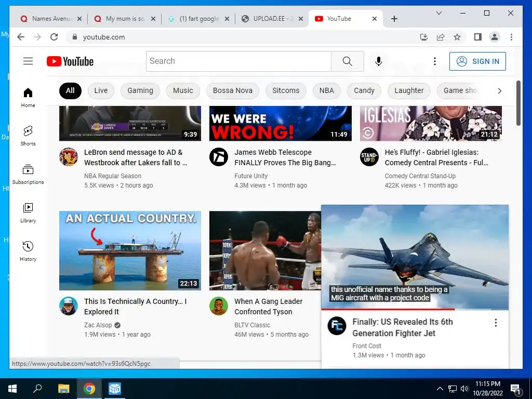The image size is (532, 399).
Task: Click the SIGN IN button
Action: tap(477, 61)
